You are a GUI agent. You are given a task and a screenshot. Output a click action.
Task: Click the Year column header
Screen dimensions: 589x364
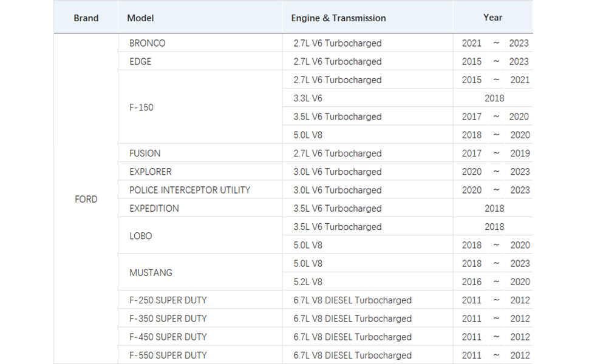[x=492, y=18]
